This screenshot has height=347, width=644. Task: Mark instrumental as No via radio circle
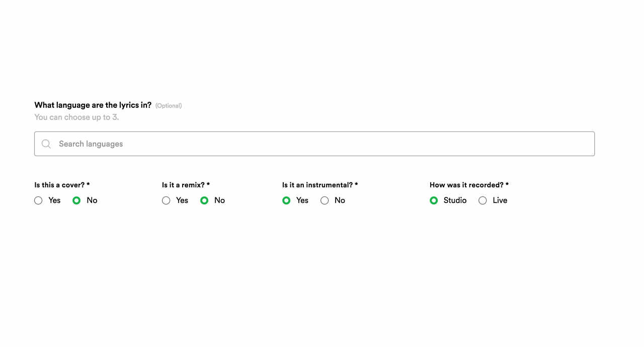325,200
